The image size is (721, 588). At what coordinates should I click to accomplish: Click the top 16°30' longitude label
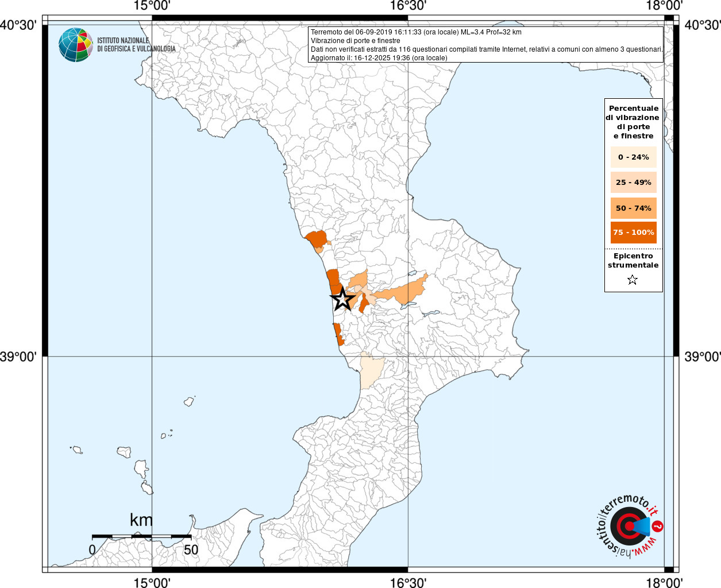pyautogui.click(x=408, y=6)
